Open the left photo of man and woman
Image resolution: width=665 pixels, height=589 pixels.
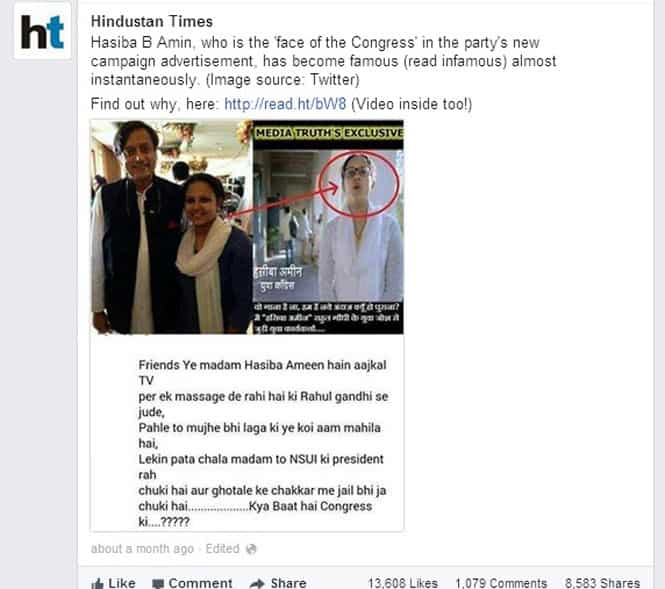[x=172, y=227]
